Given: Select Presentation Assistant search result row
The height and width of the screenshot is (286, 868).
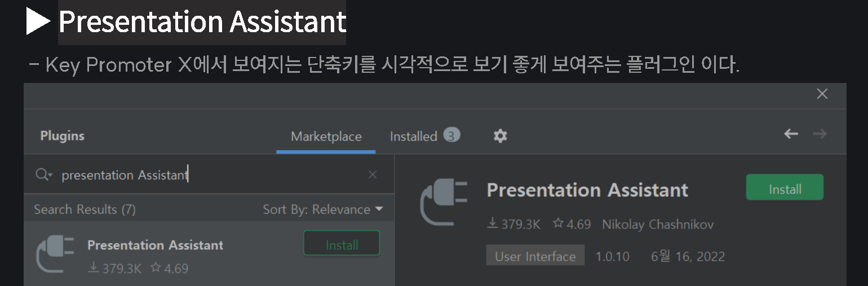Looking at the screenshot, I should [x=209, y=254].
